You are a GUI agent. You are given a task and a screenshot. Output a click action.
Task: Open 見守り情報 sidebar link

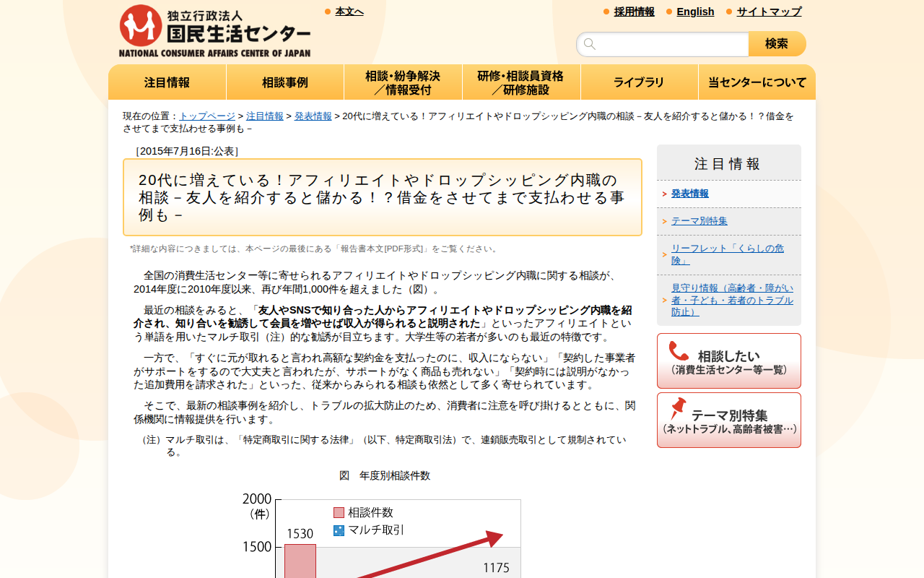coord(732,300)
